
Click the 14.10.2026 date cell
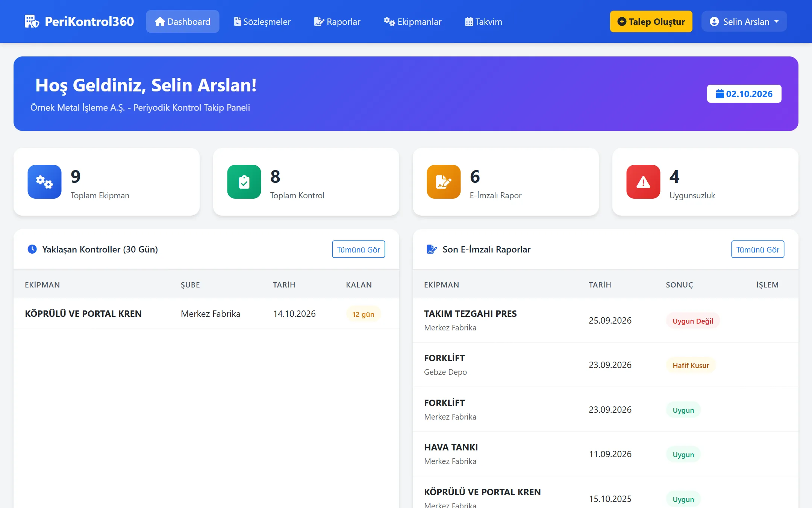(294, 313)
